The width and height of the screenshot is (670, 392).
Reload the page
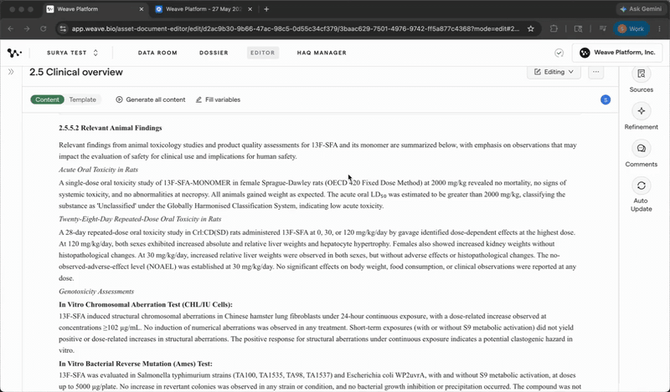click(x=43, y=29)
